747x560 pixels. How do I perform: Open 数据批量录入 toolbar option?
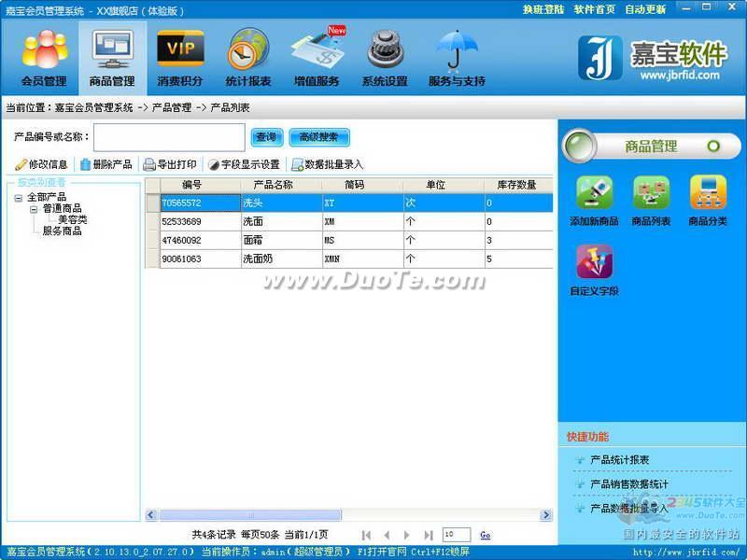tap(328, 164)
